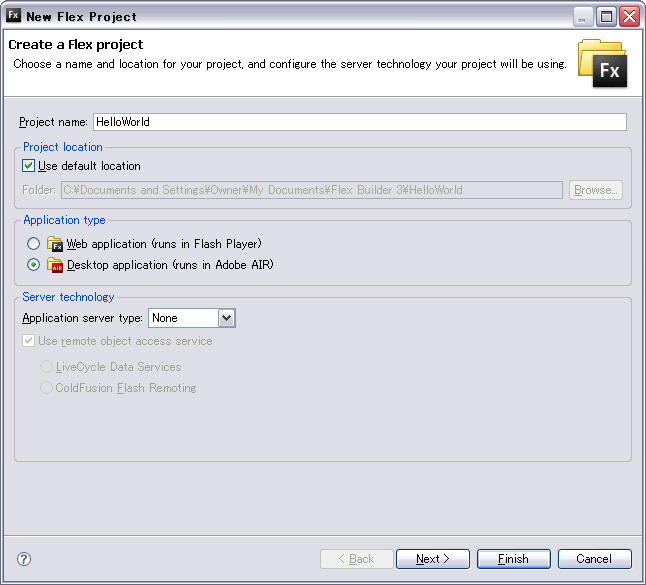646x585 pixels.
Task: Click the Folder path field
Action: pyautogui.click(x=312, y=190)
